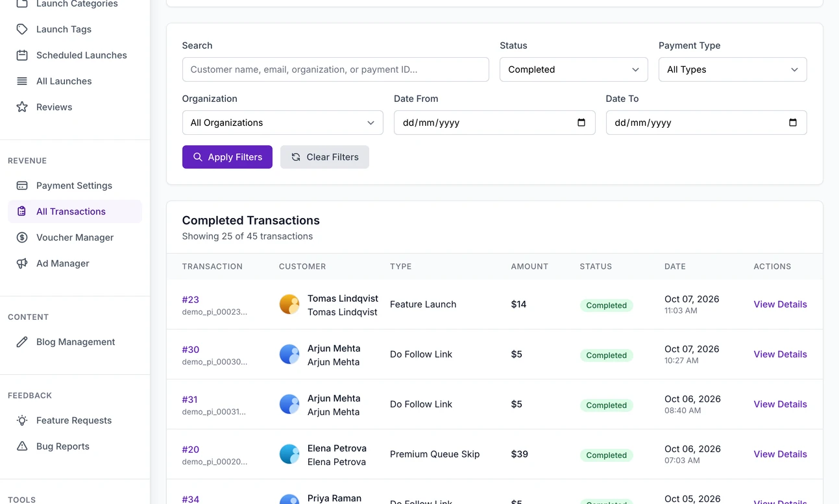Viewport: 839px width, 504px height.
Task: Click the Scheduled Launches calendar icon
Action: click(22, 55)
